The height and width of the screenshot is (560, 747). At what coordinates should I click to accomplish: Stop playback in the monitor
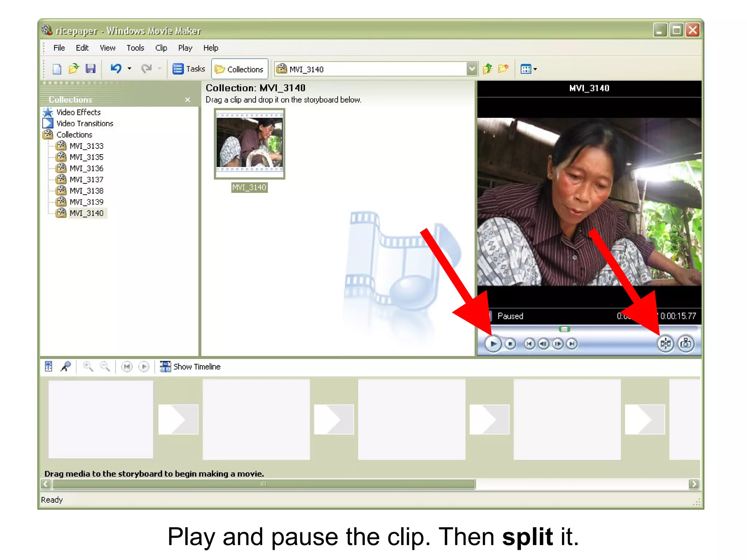[511, 344]
